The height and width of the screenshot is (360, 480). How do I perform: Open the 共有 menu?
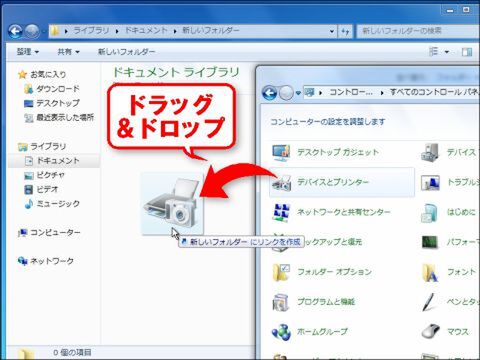point(68,52)
